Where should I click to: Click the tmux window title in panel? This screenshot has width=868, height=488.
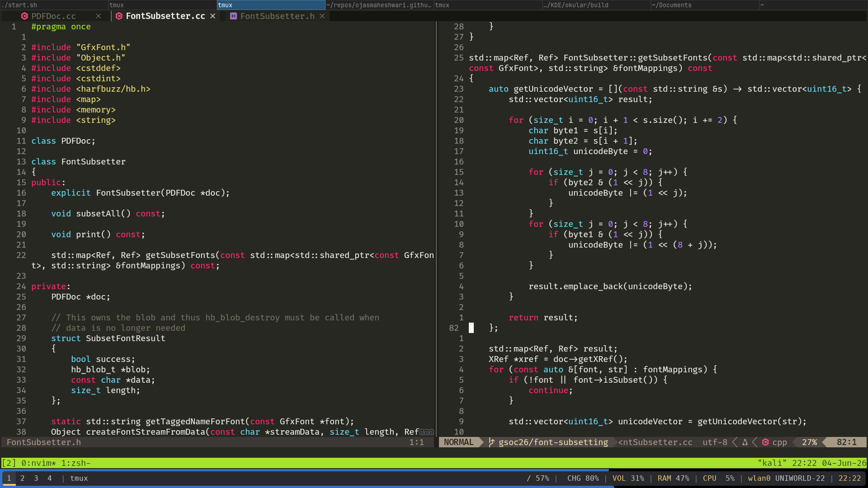point(79,478)
